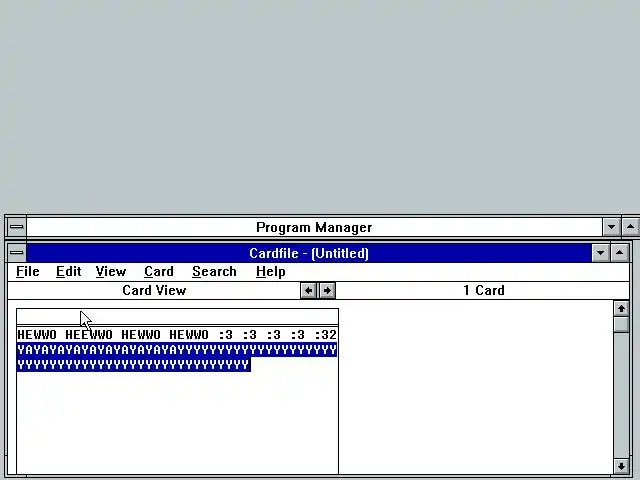Click the card's index line header
The image size is (640, 480).
[177, 317]
